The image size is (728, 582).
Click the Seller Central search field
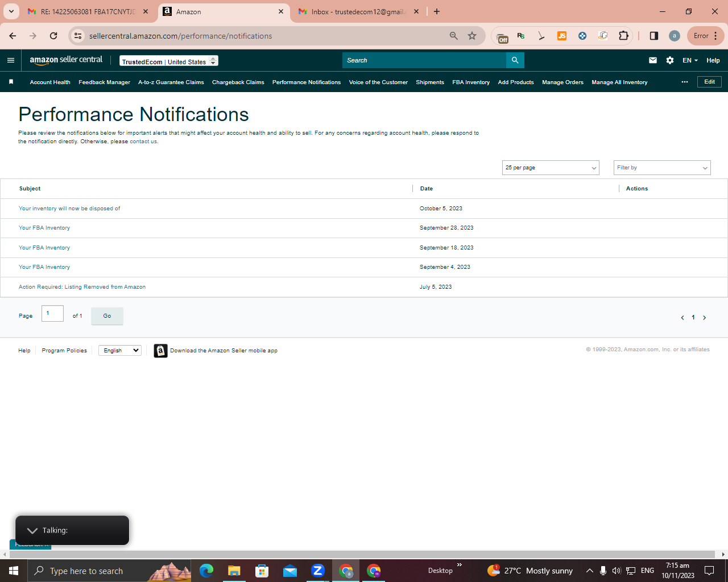[x=424, y=60]
